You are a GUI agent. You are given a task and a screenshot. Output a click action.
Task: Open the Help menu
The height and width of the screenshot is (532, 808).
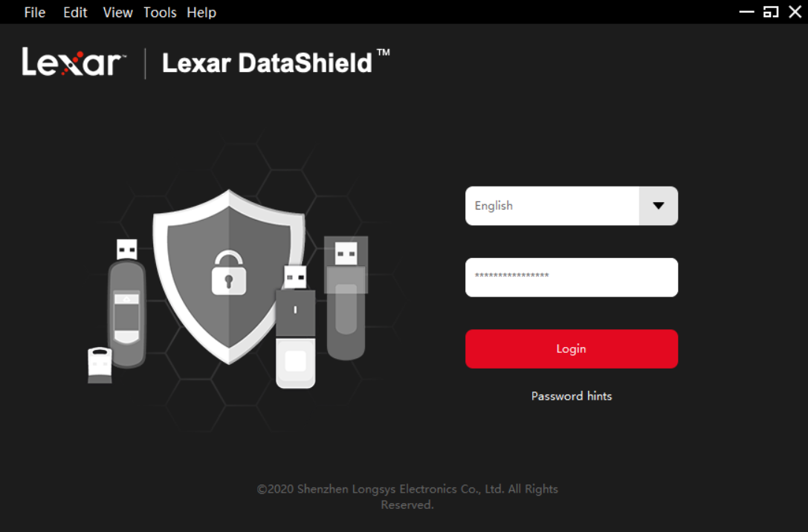pyautogui.click(x=201, y=13)
